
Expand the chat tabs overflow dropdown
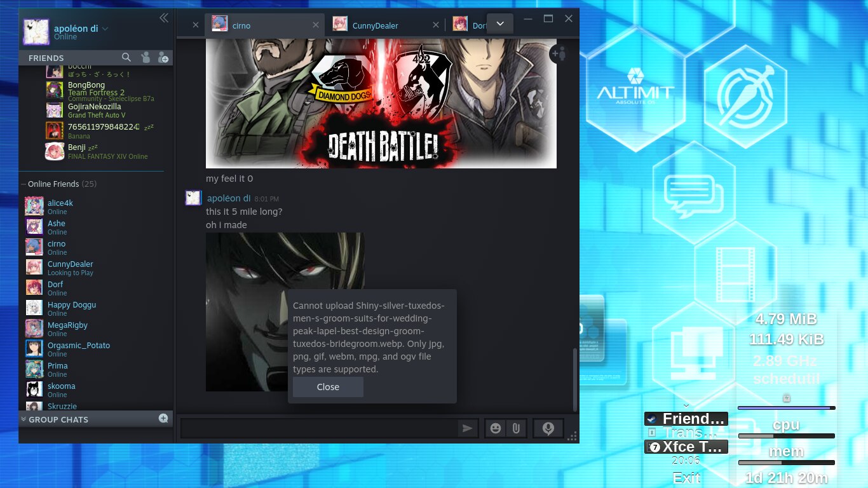(x=500, y=24)
